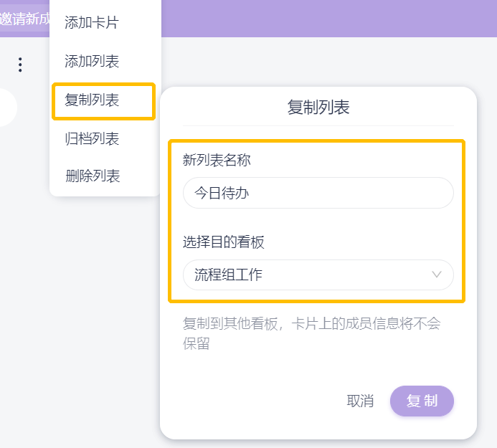497x448 pixels.
Task: Select 归档列表 from the menu
Action: point(92,138)
